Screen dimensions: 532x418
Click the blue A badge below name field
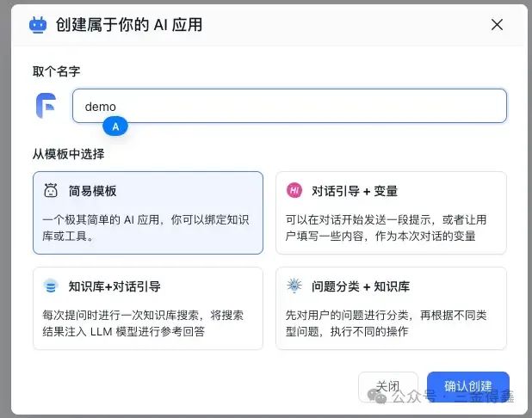[115, 126]
